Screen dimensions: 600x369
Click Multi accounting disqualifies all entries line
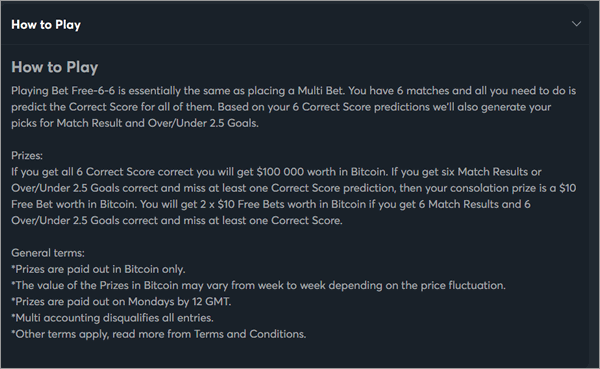(112, 318)
